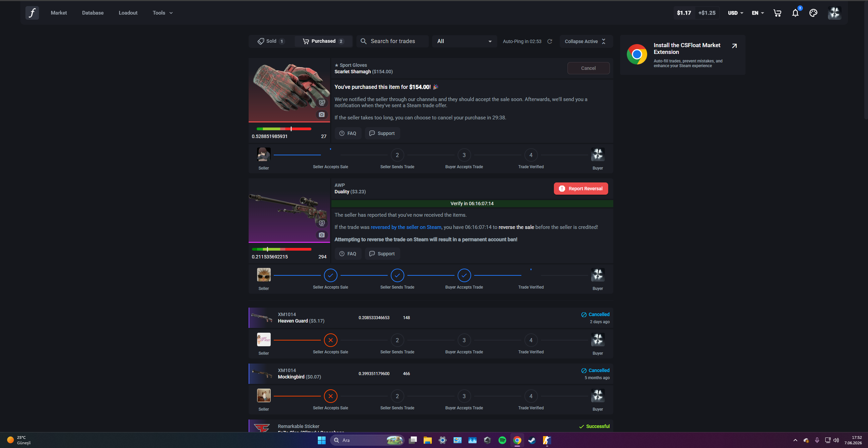This screenshot has height=448, width=868.
Task: Open File Explorer from the taskbar
Action: pos(427,440)
